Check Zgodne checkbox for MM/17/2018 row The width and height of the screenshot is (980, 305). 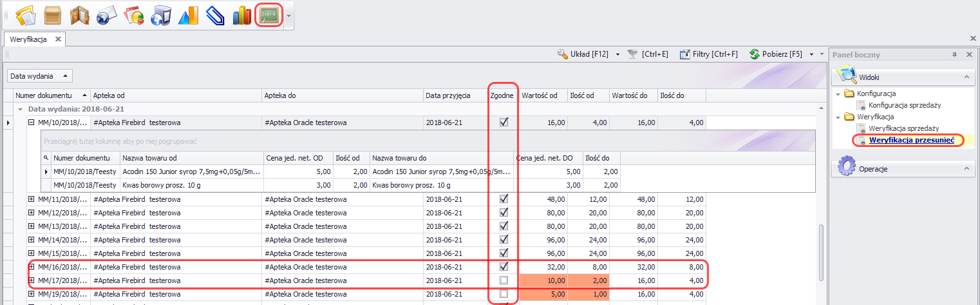504,280
